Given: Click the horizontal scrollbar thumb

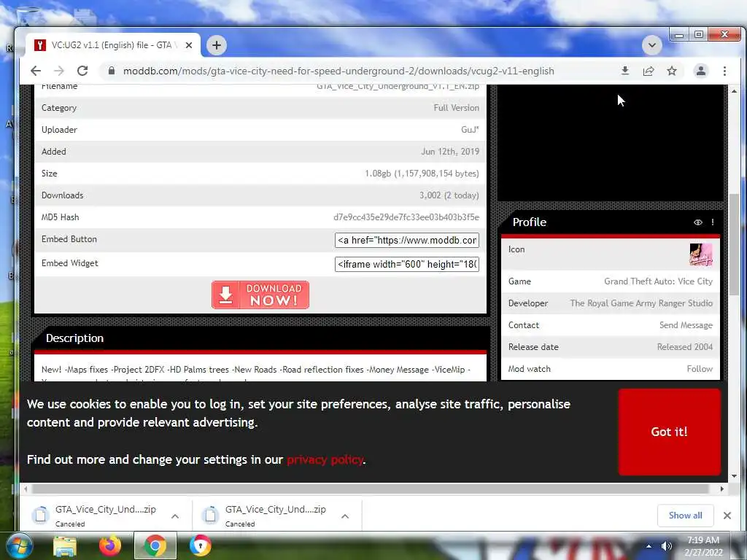Looking at the screenshot, I should click(370, 489).
